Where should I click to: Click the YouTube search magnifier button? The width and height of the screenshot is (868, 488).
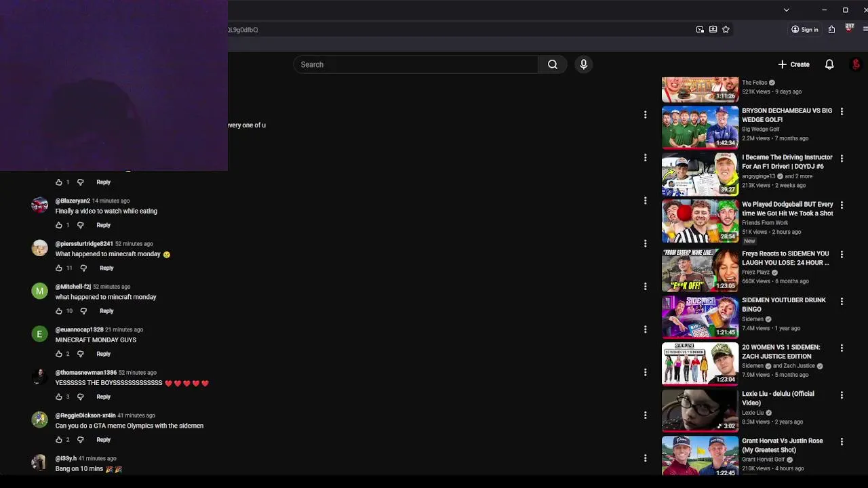pyautogui.click(x=553, y=64)
